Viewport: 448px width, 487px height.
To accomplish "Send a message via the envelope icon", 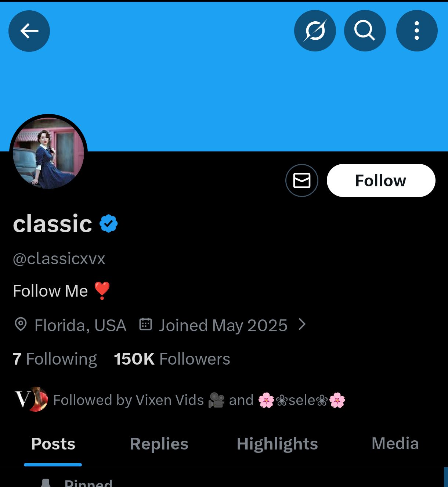I will [301, 180].
